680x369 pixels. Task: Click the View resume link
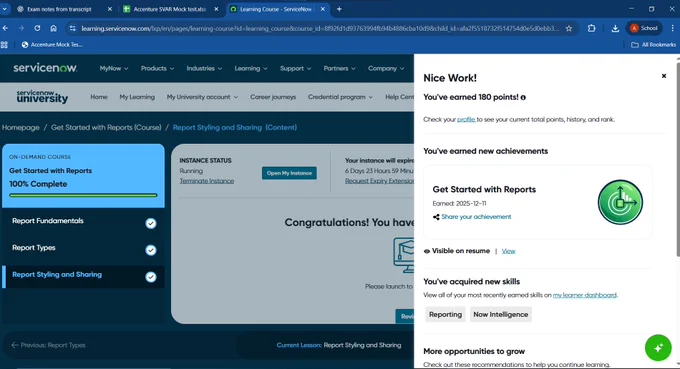click(508, 251)
